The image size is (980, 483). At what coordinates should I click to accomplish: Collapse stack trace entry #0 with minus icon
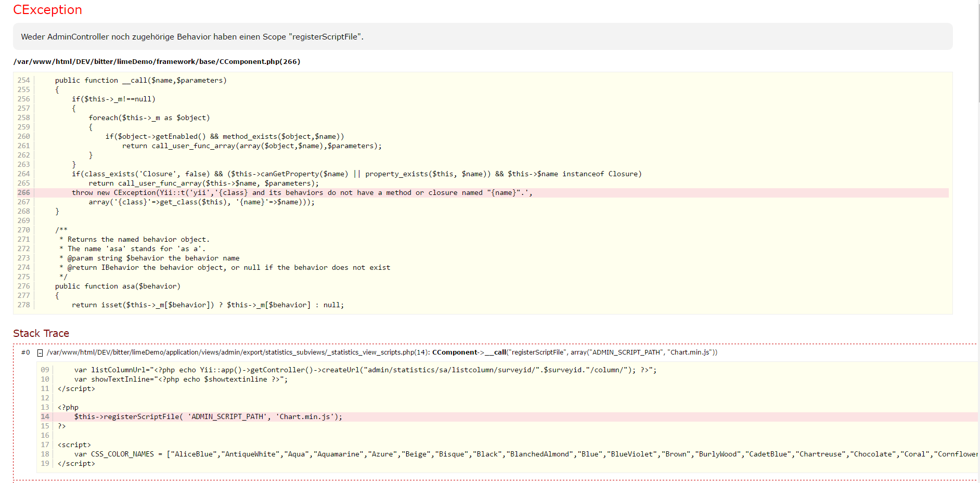point(40,353)
